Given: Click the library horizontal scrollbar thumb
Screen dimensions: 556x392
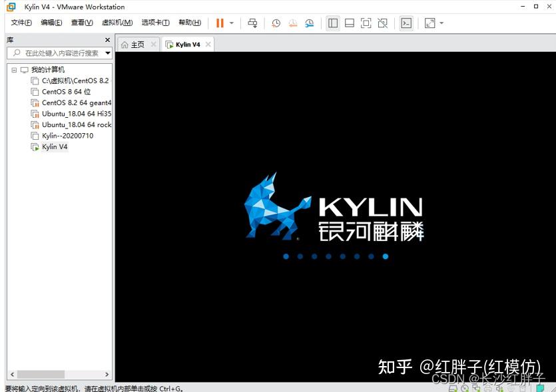Looking at the screenshot, I should 41,374.
